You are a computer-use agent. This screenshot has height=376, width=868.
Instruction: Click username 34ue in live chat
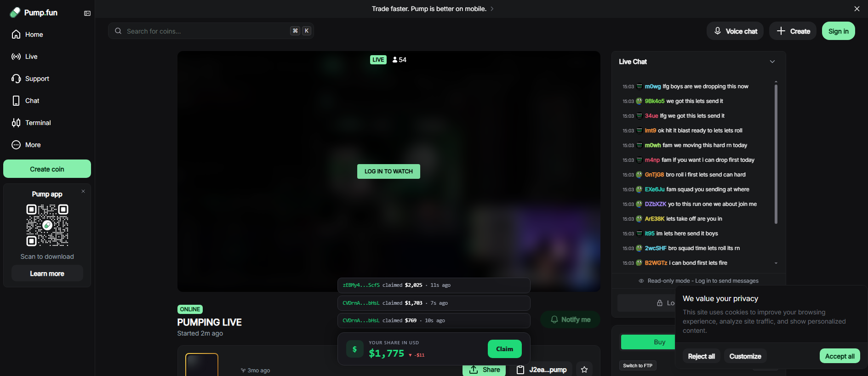point(651,116)
